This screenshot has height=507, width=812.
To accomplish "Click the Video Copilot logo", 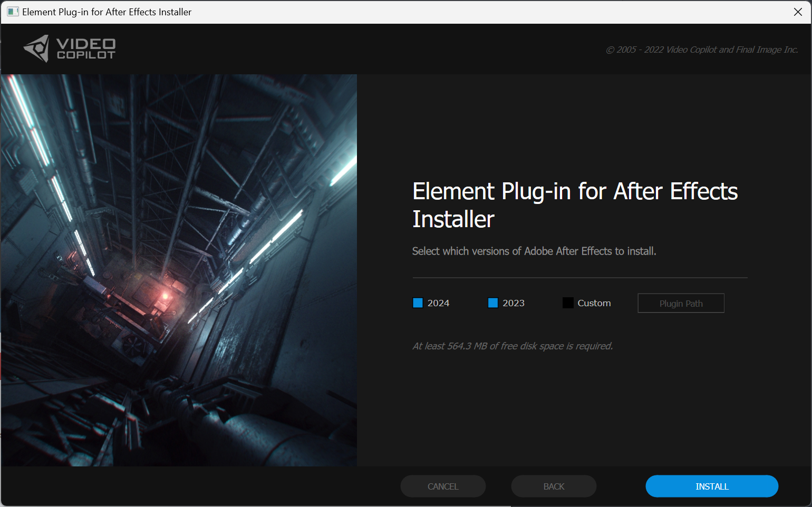I will coord(70,48).
